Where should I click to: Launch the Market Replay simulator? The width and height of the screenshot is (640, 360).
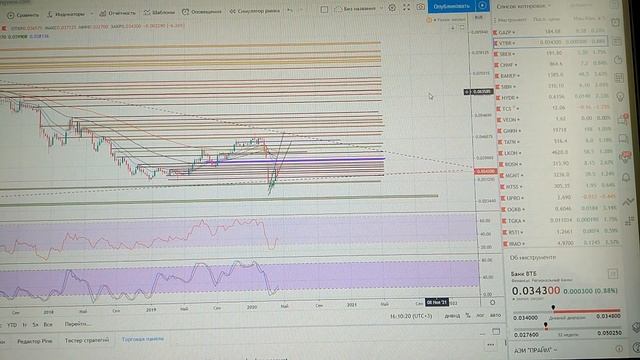254,11
